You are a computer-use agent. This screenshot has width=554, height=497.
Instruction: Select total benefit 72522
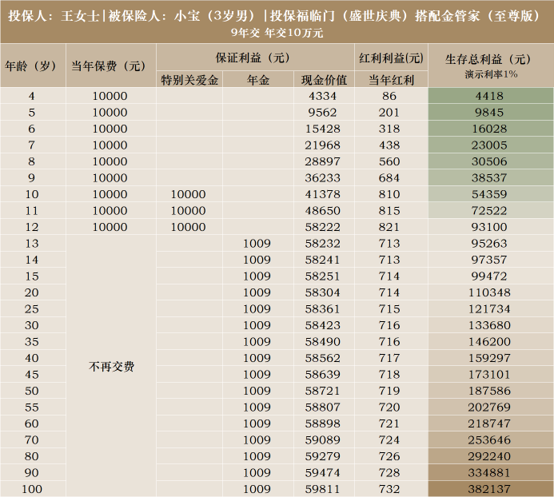tap(489, 211)
